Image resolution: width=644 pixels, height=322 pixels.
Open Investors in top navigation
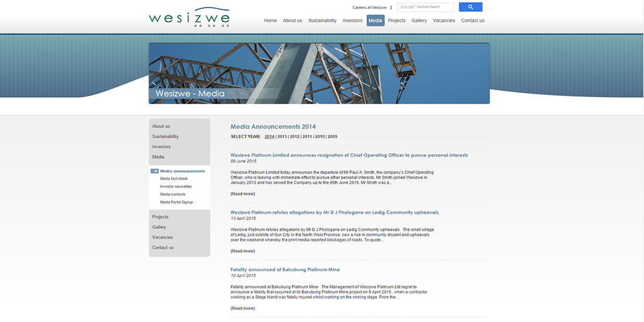[x=352, y=20]
